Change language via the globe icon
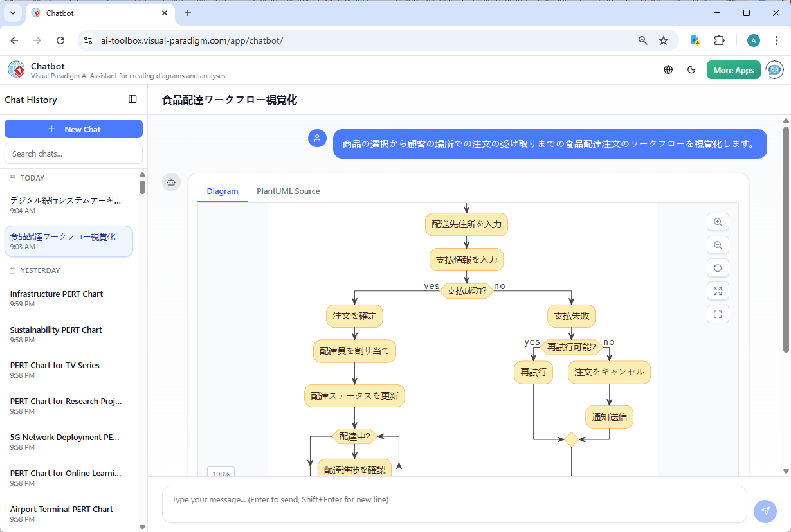The image size is (791, 532). 668,70
